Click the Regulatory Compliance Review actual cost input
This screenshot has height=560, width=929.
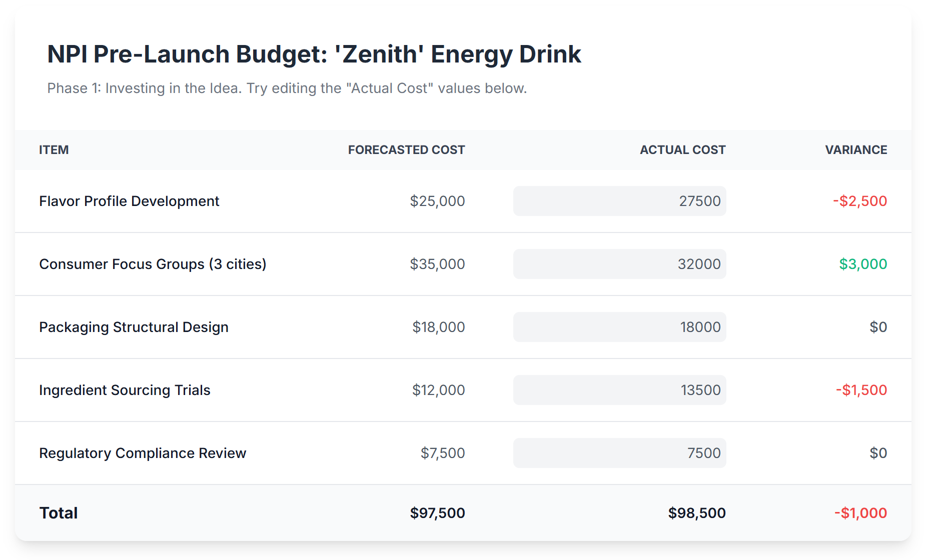619,453
